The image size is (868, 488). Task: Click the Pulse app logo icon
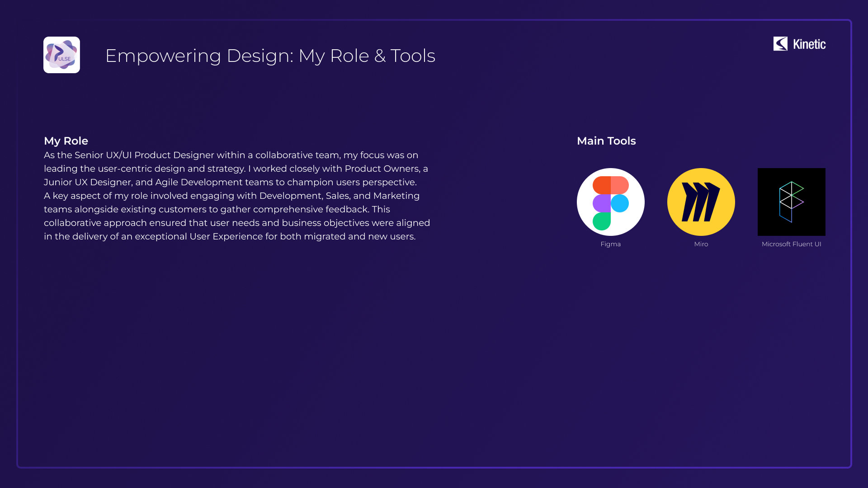tap(61, 55)
